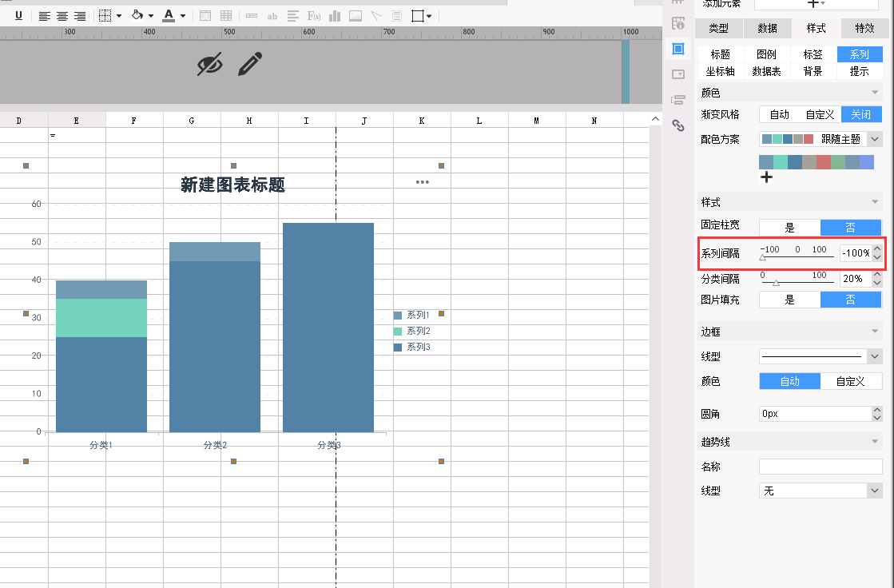Screen dimensions: 894x588
Task: Set 渐变风格 to 自定义
Action: tap(820, 114)
